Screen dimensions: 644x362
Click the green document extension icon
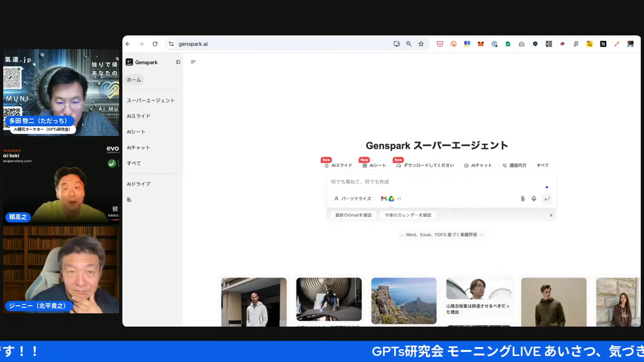coord(508,44)
